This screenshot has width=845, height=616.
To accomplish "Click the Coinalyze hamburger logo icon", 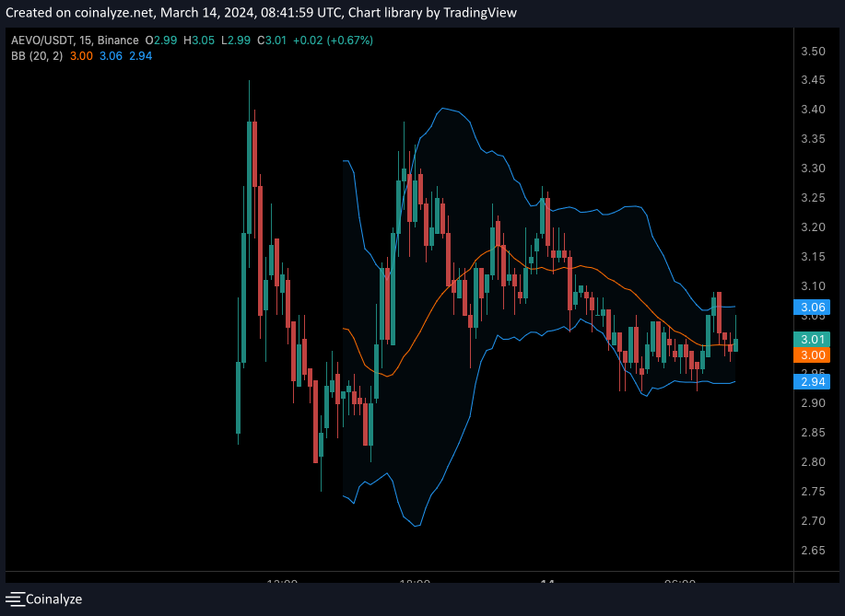I will tap(15, 599).
